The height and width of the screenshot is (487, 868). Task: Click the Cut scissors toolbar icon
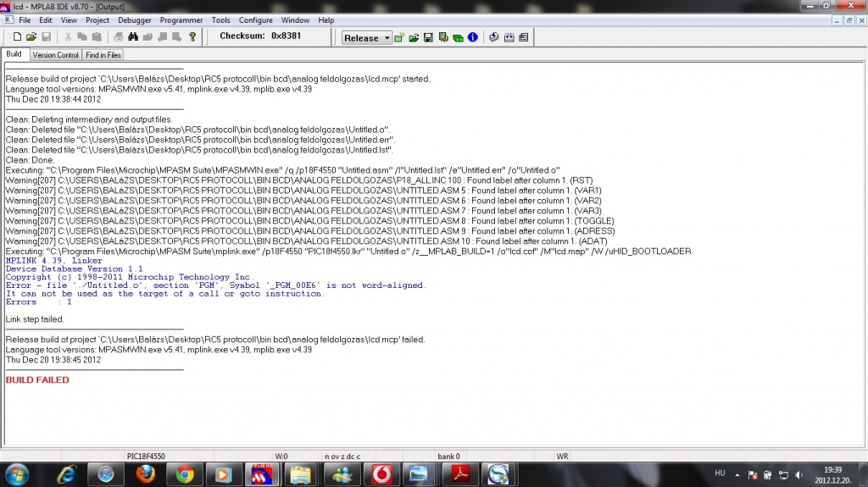68,37
